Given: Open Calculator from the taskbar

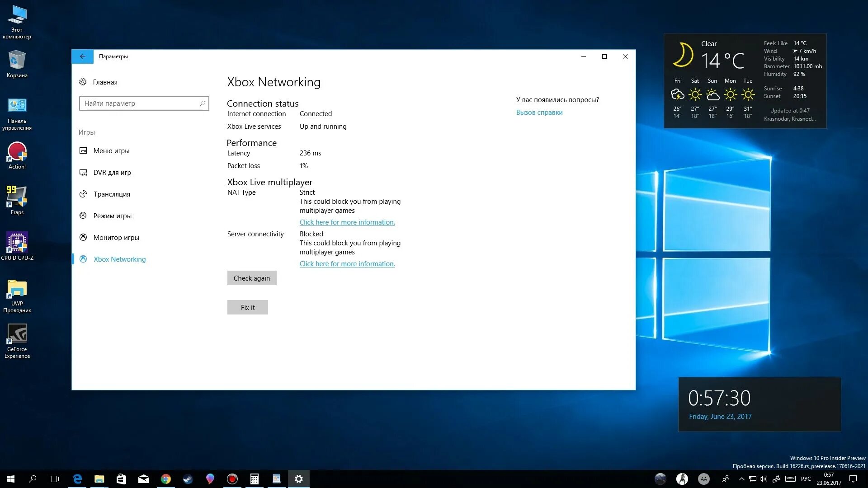Looking at the screenshot, I should [x=255, y=479].
